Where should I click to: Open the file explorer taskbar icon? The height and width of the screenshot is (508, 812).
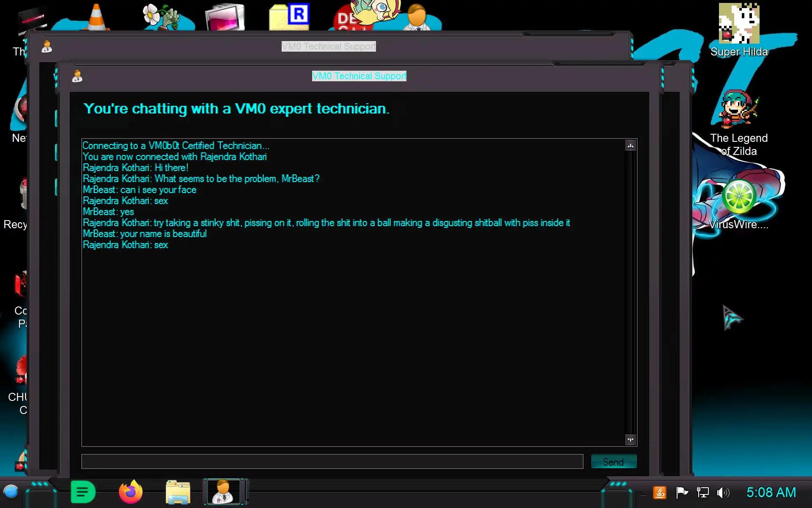pyautogui.click(x=178, y=492)
